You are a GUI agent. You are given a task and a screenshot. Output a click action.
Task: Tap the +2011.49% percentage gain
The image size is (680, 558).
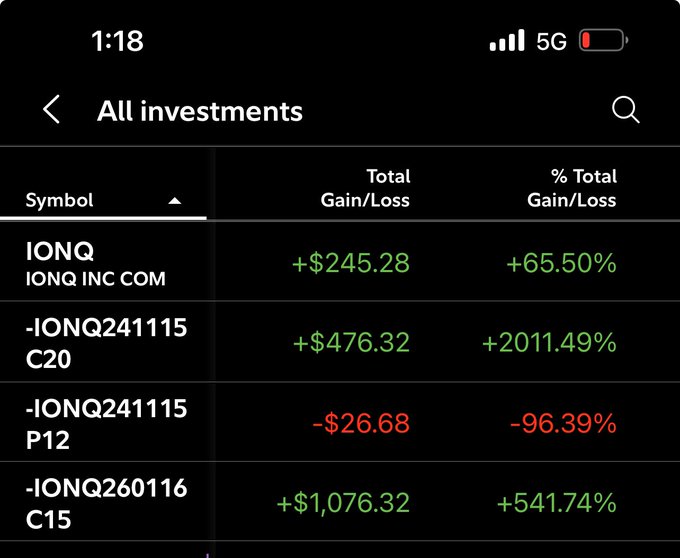[549, 343]
